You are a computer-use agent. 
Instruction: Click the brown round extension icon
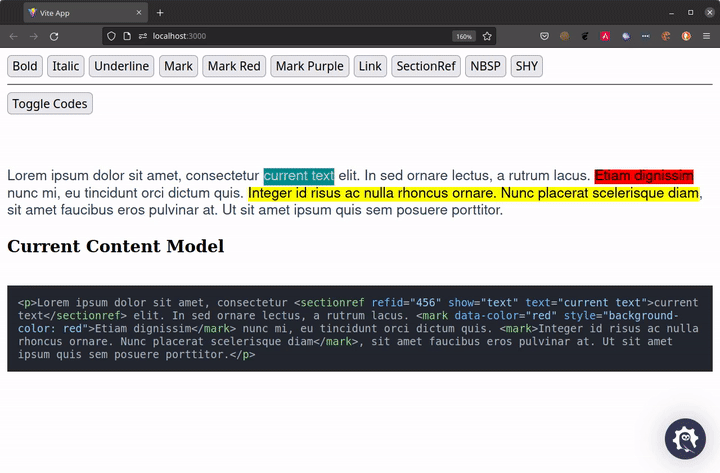(x=564, y=36)
